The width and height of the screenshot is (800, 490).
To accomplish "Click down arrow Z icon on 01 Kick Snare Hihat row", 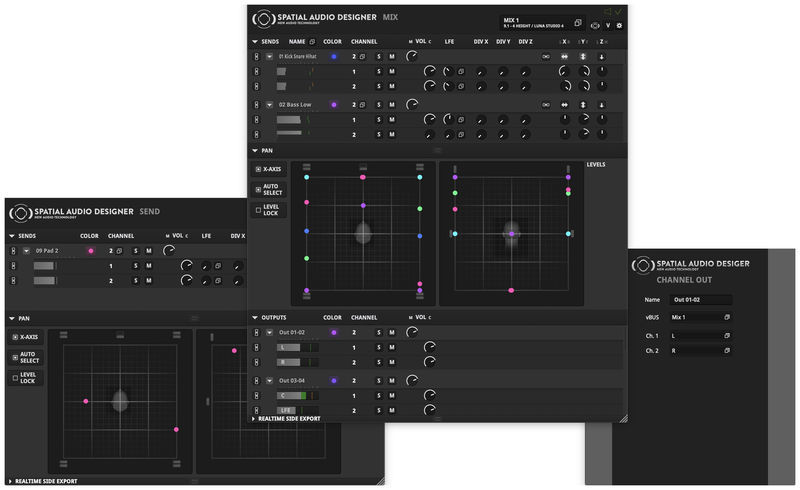I will (602, 57).
